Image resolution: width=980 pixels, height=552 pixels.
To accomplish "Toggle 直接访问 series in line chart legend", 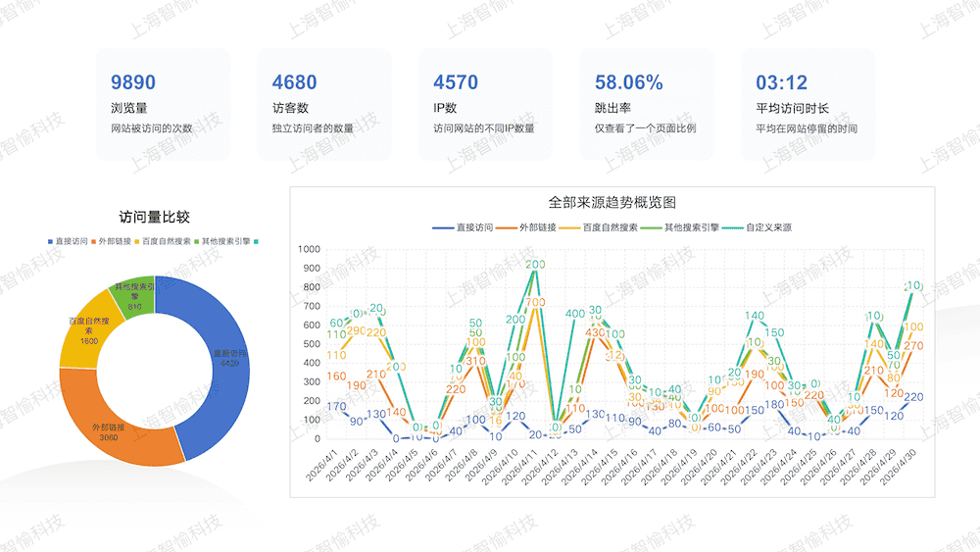I will [463, 227].
